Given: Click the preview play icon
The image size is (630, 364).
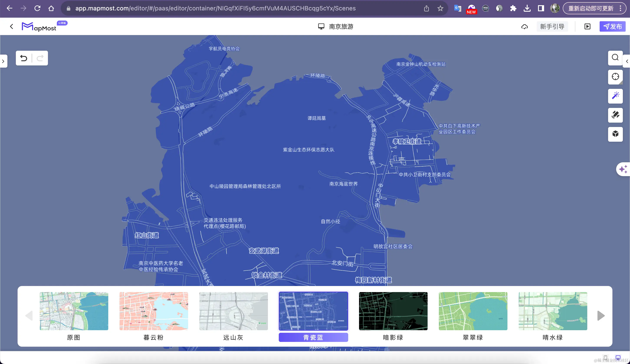Looking at the screenshot, I should tap(587, 26).
